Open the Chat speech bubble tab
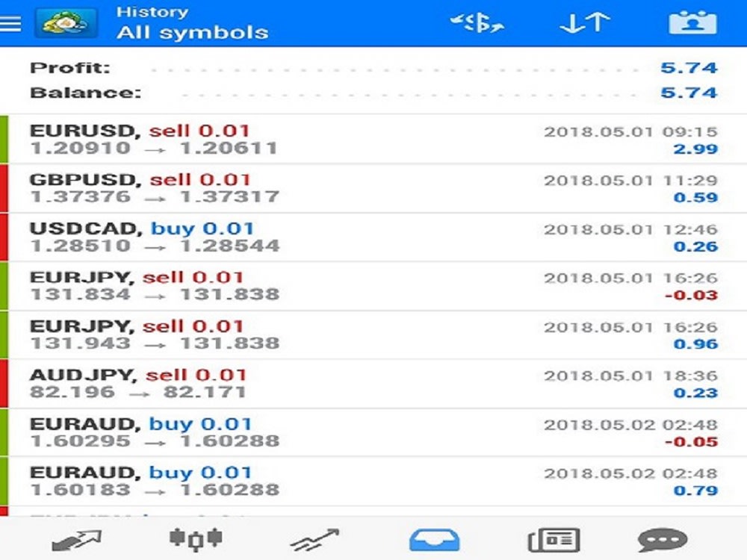This screenshot has height=560, width=747. (x=663, y=541)
